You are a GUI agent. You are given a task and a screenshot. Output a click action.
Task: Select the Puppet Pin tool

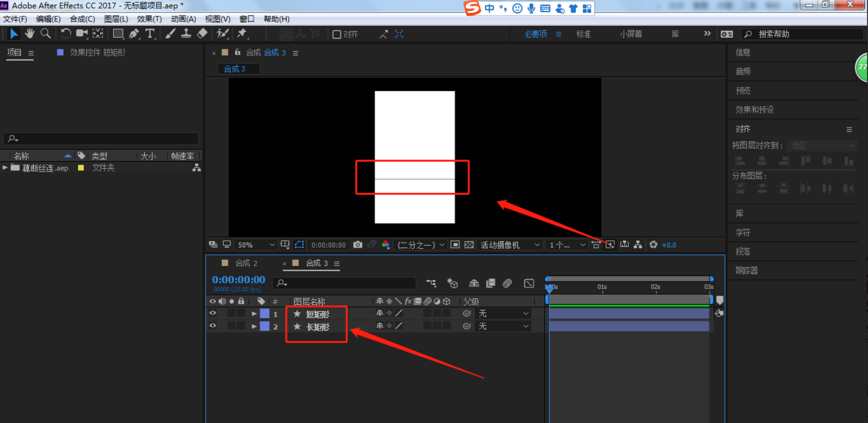pyautogui.click(x=242, y=34)
